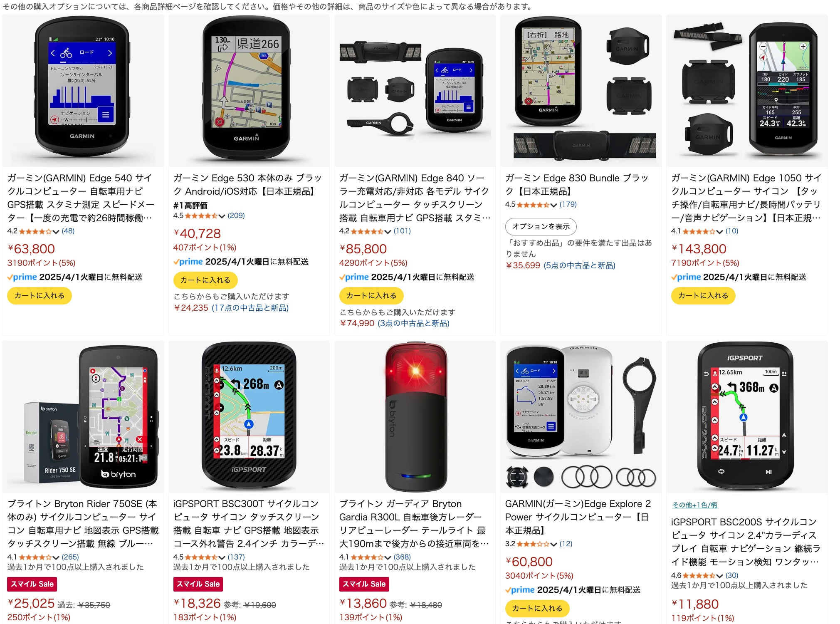Viewport: 840px width, 624px height.
Task: Add Garmin Edge Explore 2 Power to cart
Action: tap(537, 608)
